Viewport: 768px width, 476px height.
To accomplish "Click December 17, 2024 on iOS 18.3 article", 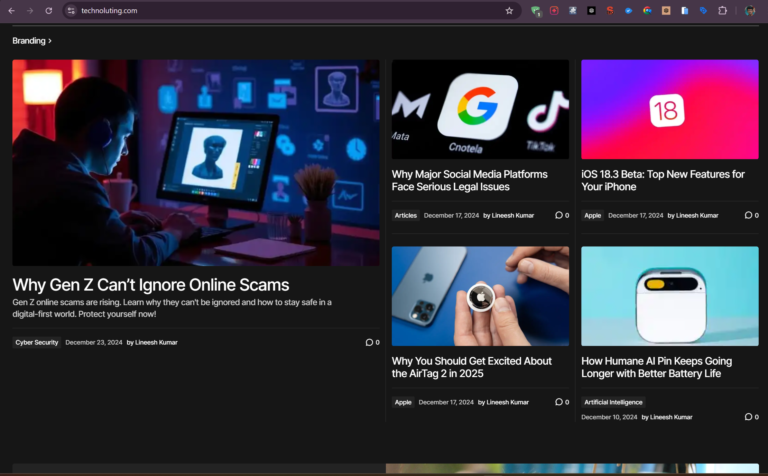I will [635, 215].
